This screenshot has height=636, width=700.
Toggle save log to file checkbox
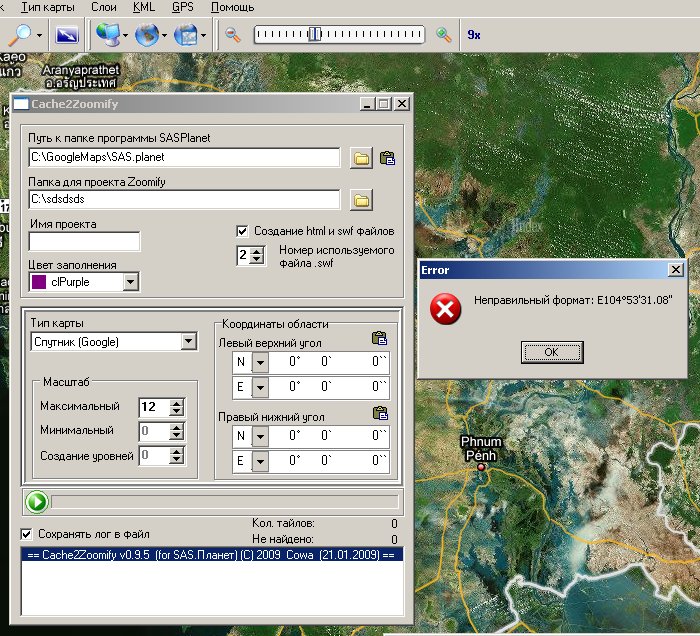[27, 534]
